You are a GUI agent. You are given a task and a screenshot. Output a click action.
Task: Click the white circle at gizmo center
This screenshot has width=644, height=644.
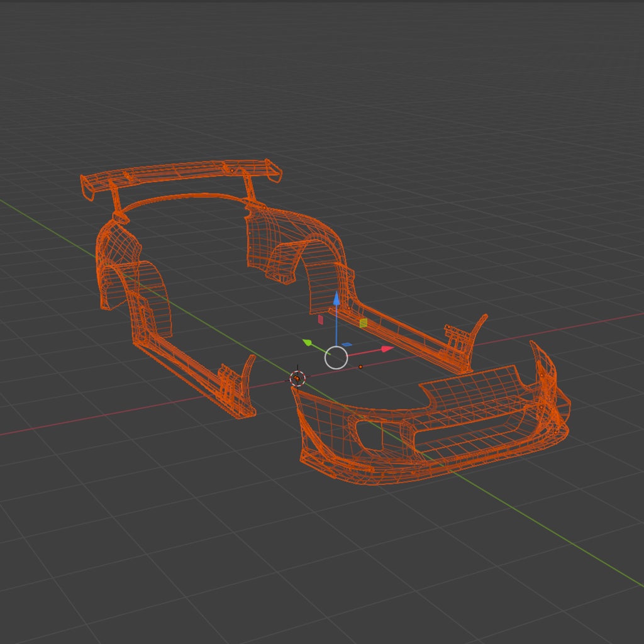(x=336, y=358)
